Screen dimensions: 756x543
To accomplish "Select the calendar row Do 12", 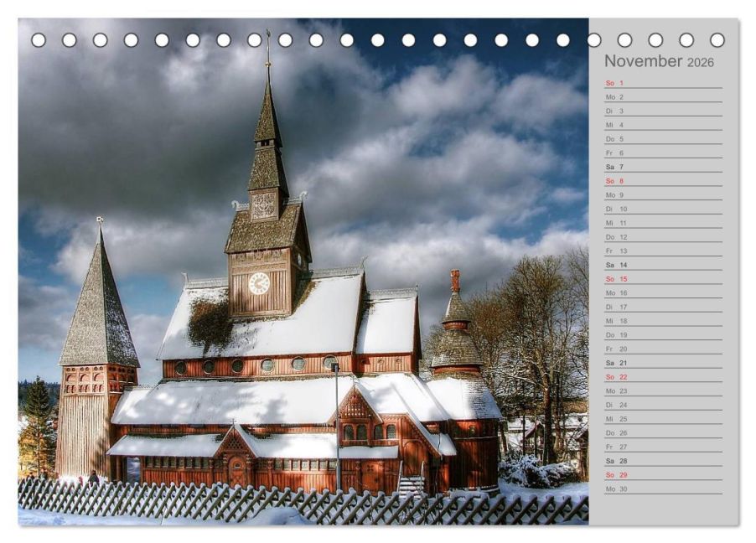I will [664, 237].
